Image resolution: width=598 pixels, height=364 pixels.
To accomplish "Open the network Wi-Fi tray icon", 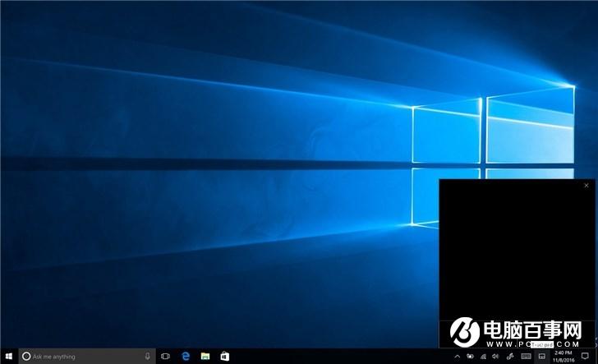I will tap(483, 357).
